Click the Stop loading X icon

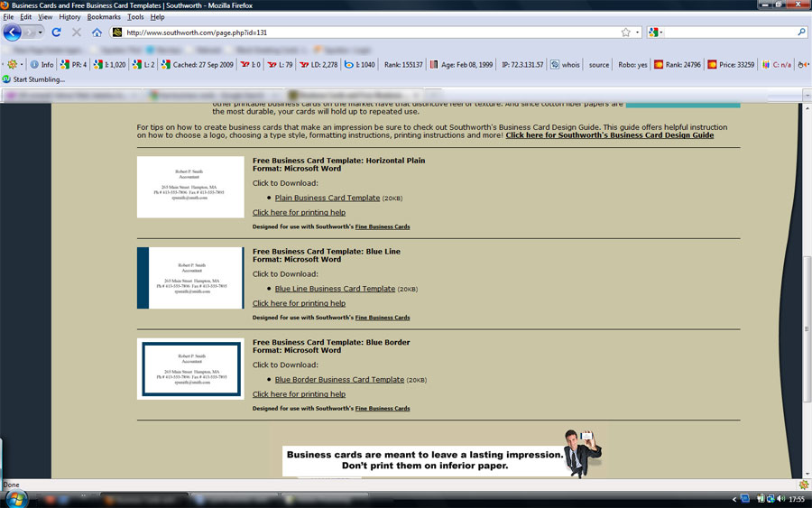tap(77, 32)
